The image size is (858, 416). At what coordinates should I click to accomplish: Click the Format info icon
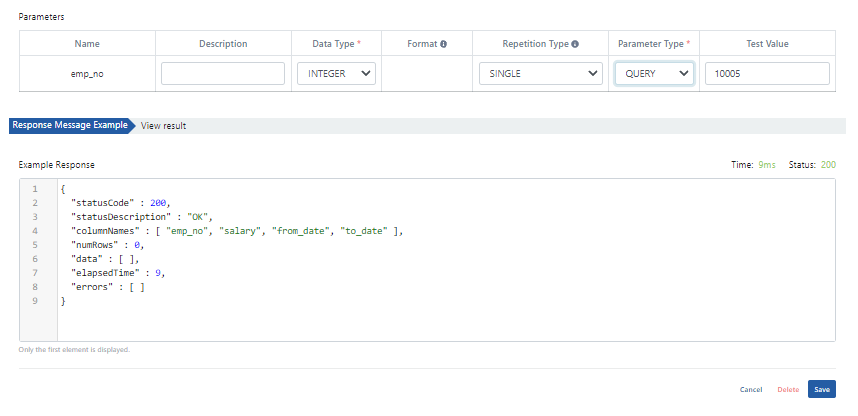[443, 44]
